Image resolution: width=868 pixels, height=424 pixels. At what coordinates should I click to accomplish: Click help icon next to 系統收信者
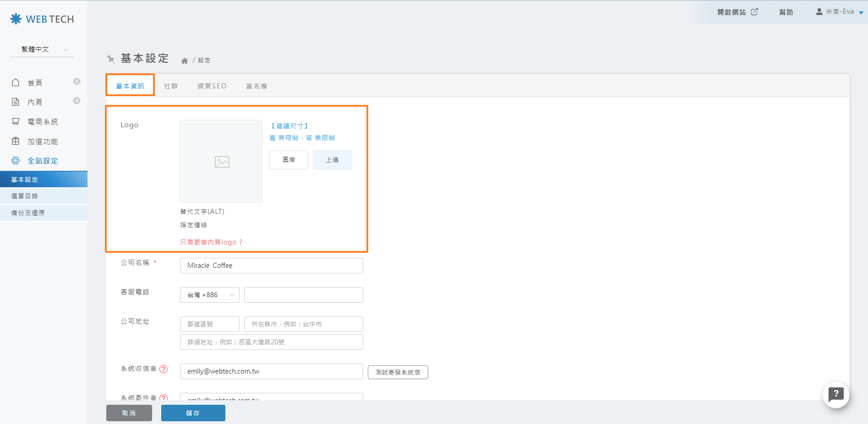[x=164, y=369]
